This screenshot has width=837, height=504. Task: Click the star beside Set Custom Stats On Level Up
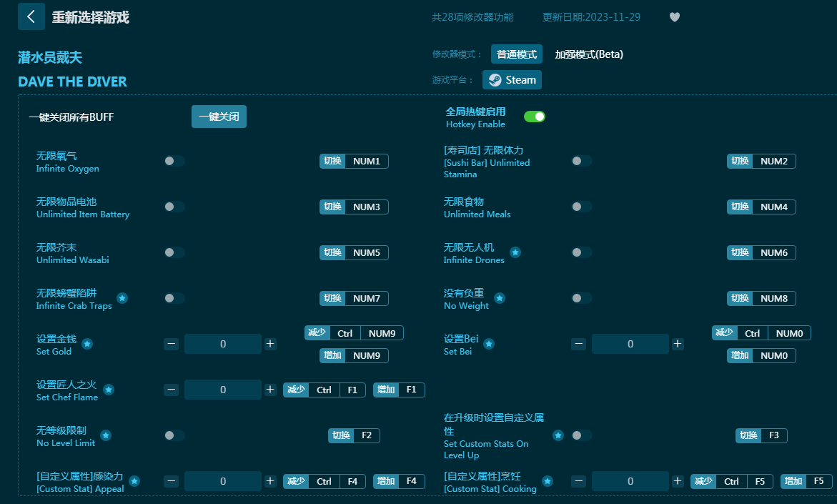[x=558, y=435]
